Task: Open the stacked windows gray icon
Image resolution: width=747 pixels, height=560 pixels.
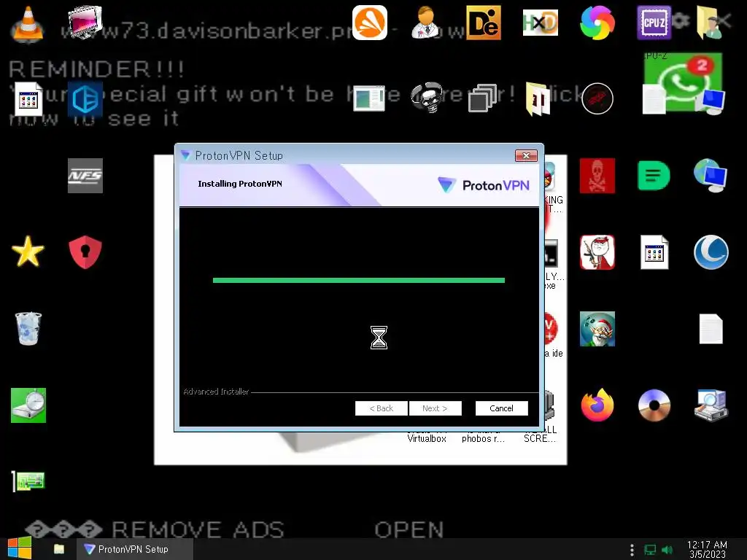Action: tap(483, 98)
